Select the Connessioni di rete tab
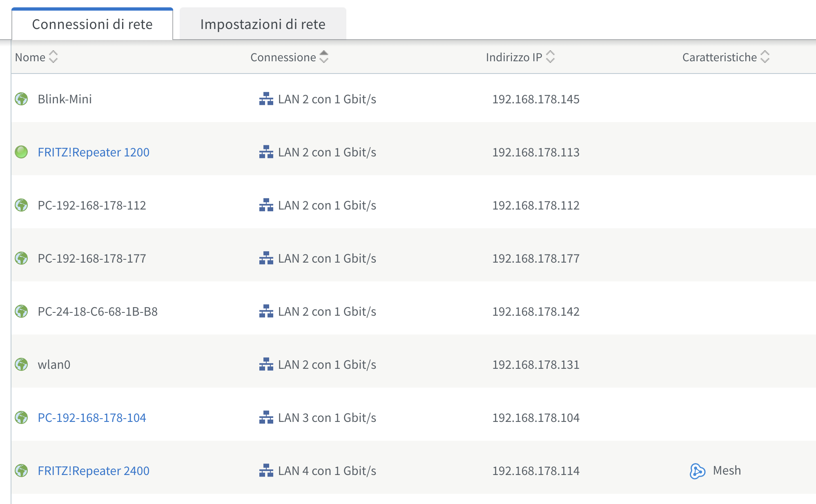 coord(92,24)
